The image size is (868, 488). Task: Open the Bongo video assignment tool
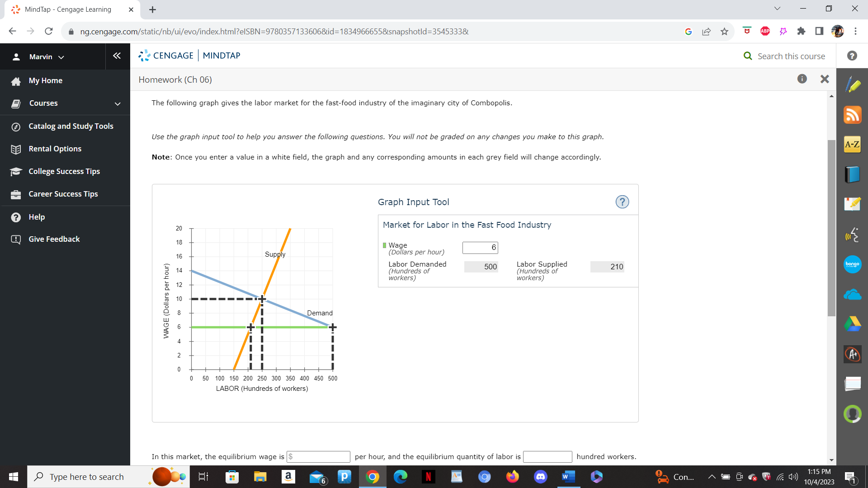853,264
